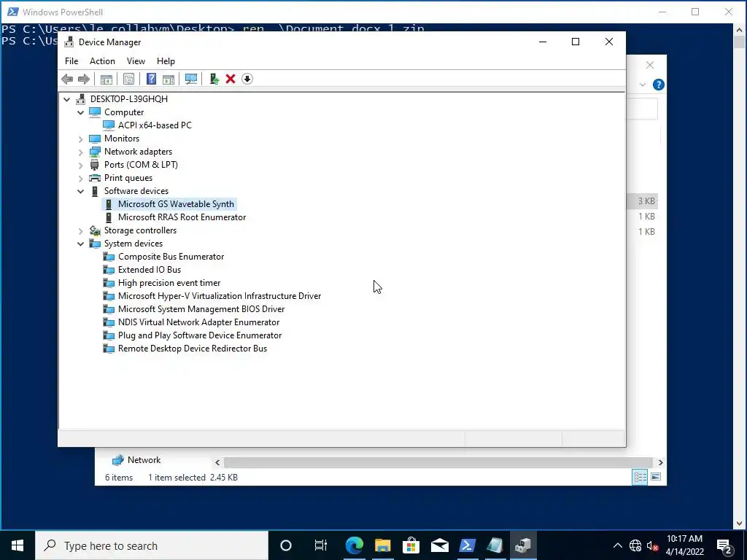Expand the Storage controllers category

[80, 230]
